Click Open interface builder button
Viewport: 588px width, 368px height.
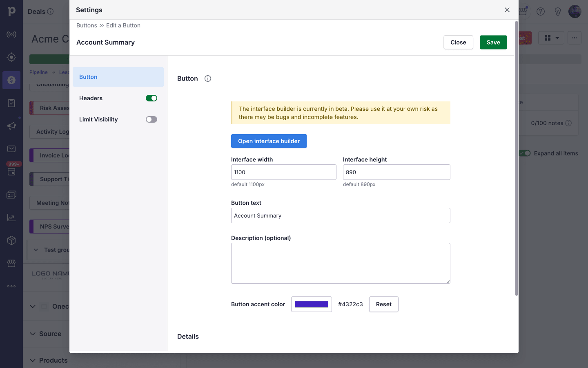tap(269, 141)
